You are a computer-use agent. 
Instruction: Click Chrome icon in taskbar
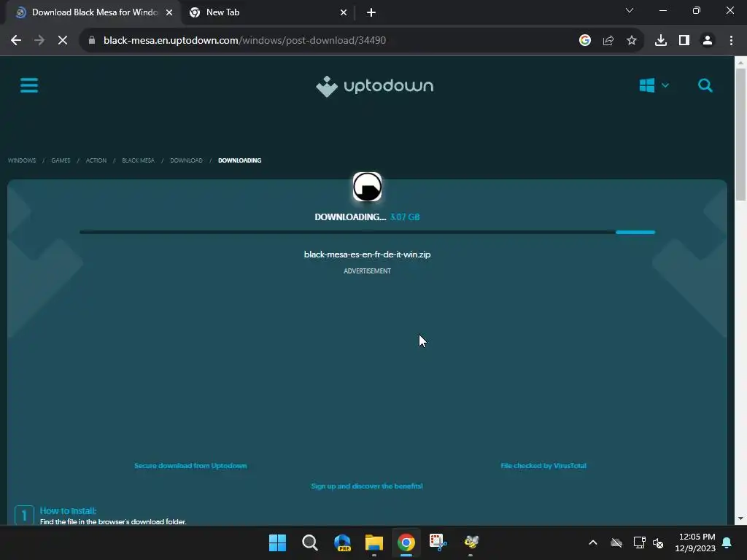coord(406,542)
